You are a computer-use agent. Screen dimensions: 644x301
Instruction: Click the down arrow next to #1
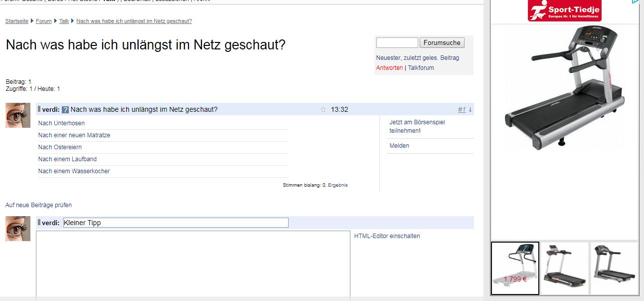470,110
